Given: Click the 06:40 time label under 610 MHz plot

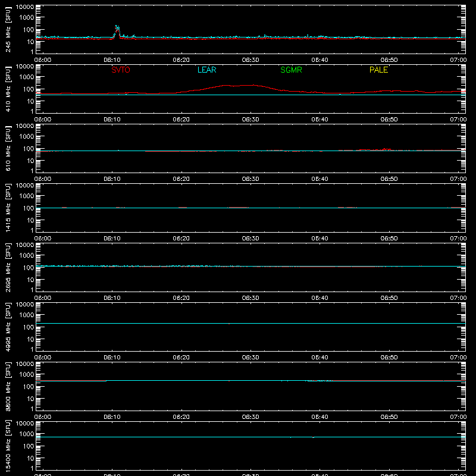Looking at the screenshot, I should pyautogui.click(x=320, y=179).
